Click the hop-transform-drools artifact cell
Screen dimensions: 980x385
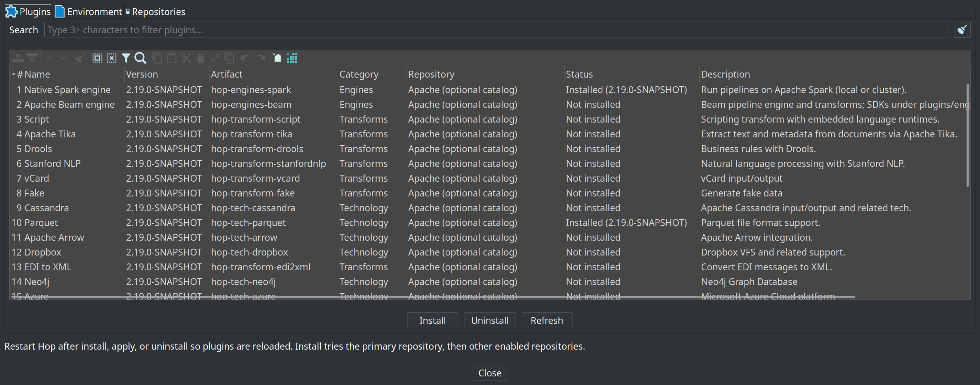pos(257,149)
